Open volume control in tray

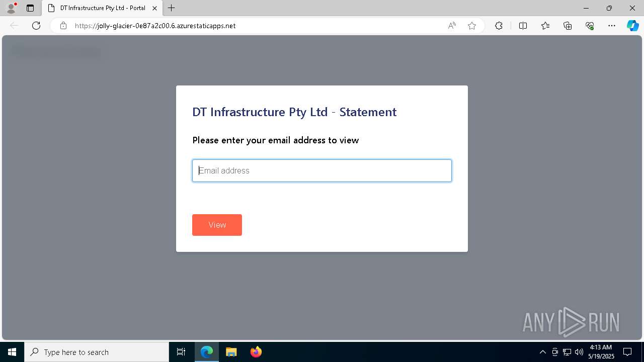tap(579, 352)
